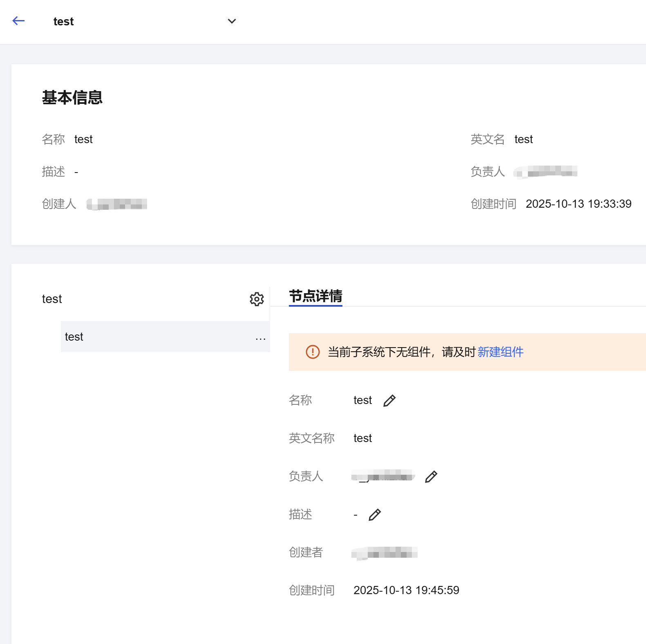Viewport: 646px width, 644px height.
Task: Click the blue back arrow
Action: 18,21
